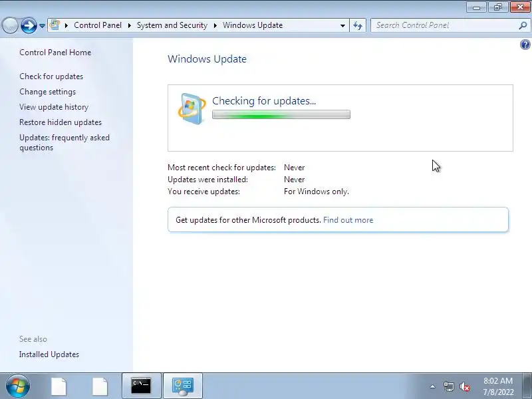
Task: Switch to the Command Prompt taskbar button
Action: (141, 386)
